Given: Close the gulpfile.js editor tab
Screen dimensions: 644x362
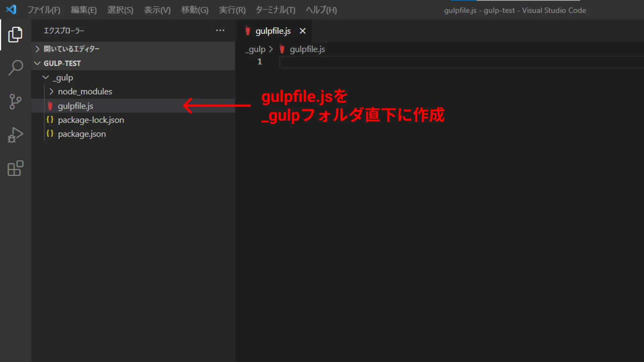Looking at the screenshot, I should point(303,31).
